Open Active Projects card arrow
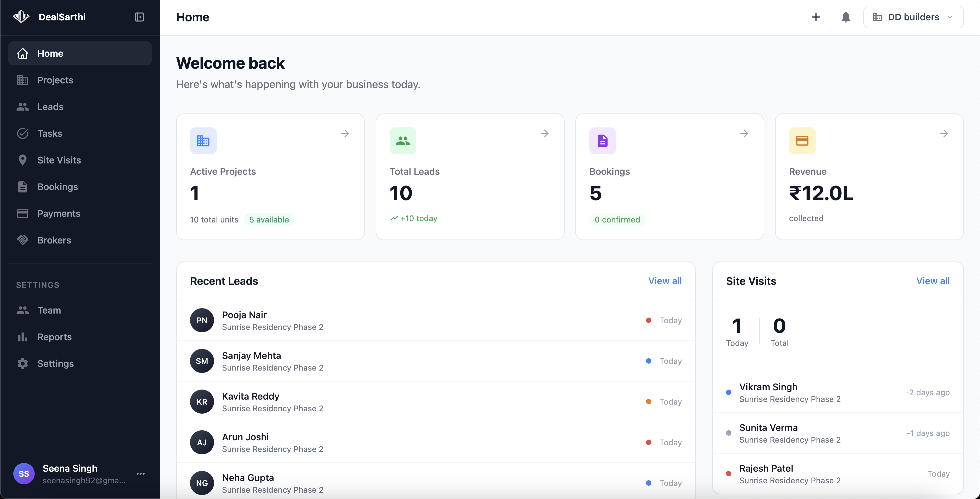The image size is (980, 499). (x=345, y=133)
